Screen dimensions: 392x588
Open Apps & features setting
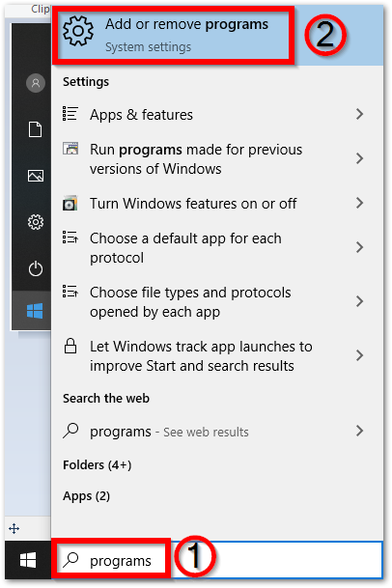217,114
